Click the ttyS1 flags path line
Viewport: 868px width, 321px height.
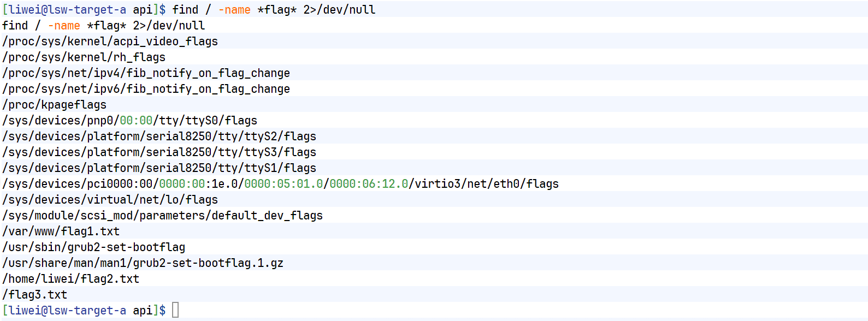click(x=159, y=168)
